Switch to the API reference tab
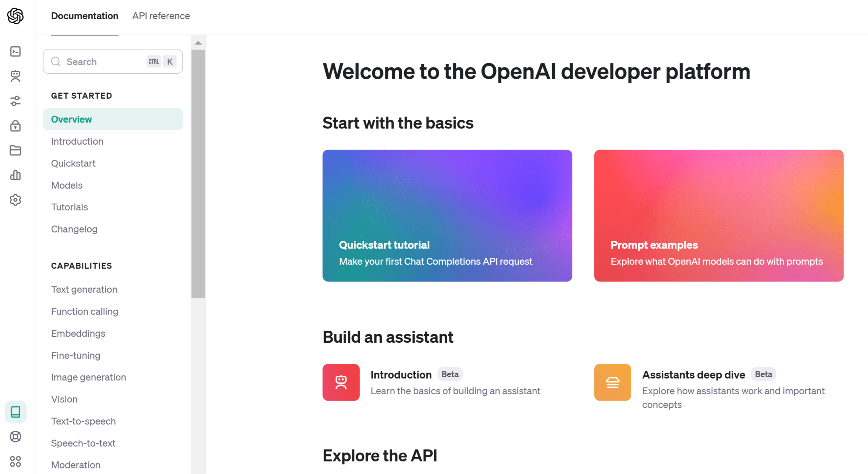868x474 pixels. tap(161, 16)
